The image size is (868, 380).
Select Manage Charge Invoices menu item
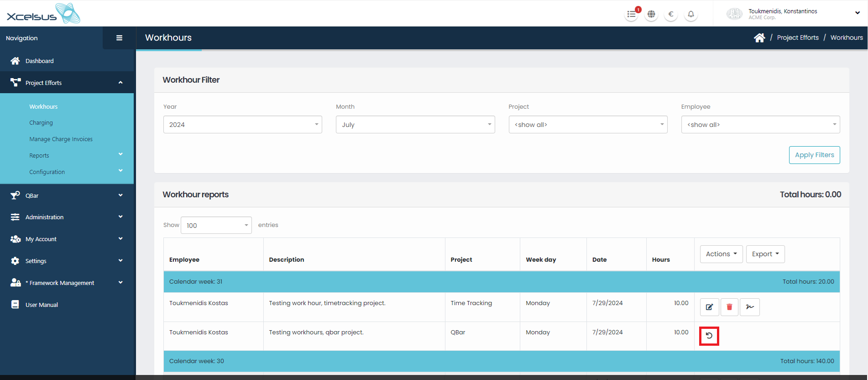point(61,139)
